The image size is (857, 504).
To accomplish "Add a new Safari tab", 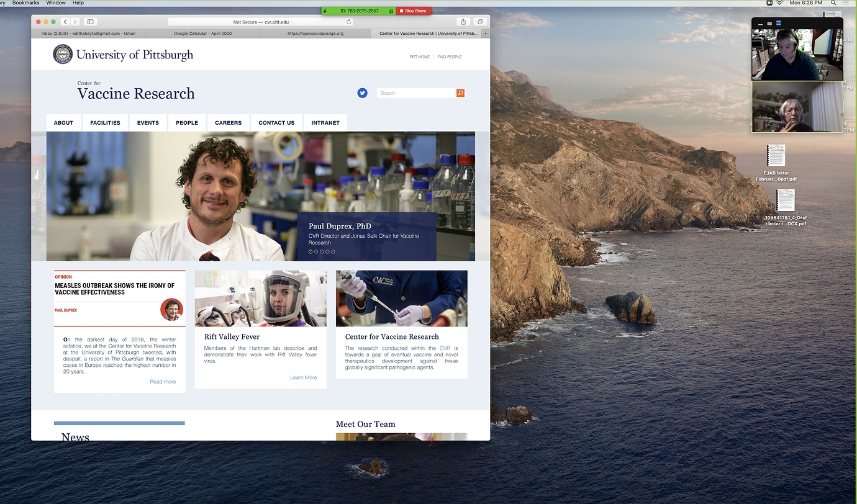I will click(486, 34).
